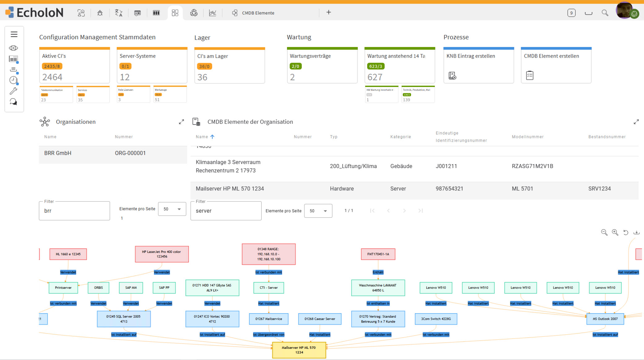Open Elemente pro Seite dropdown for organisations
Image resolution: width=644 pixels, height=360 pixels.
[x=172, y=209]
